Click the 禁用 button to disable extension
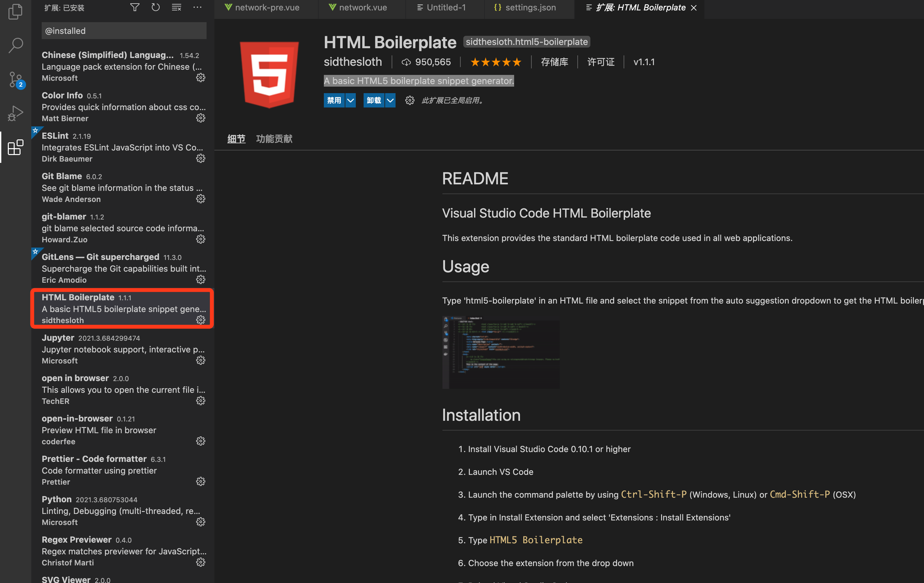The image size is (924, 583). tap(334, 101)
